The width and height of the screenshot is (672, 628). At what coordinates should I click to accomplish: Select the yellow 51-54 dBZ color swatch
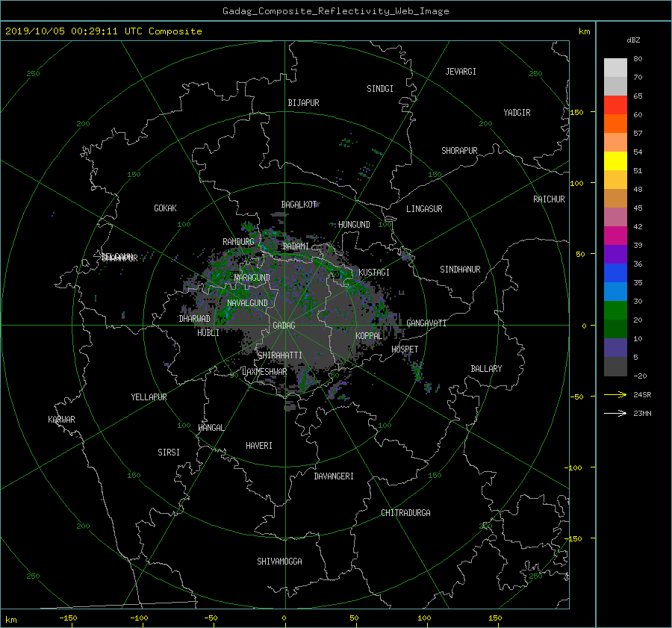coord(615,161)
